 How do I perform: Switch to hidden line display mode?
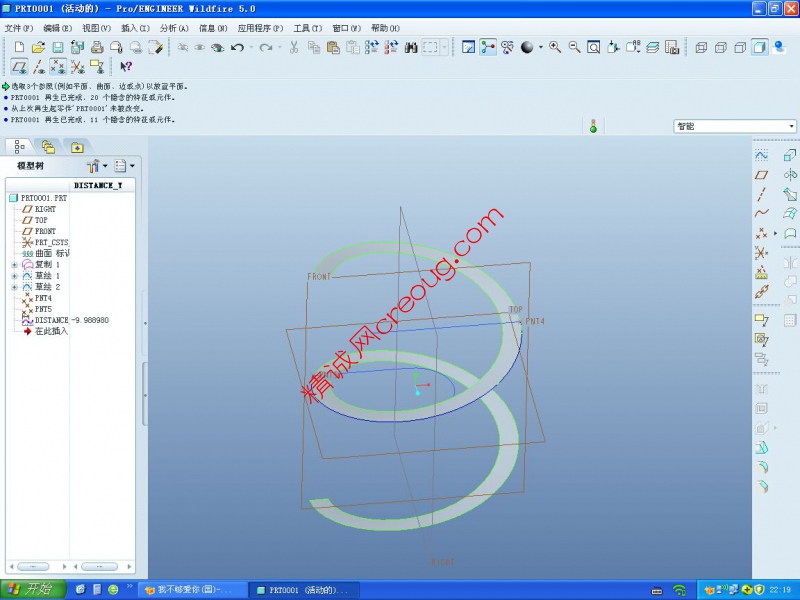(720, 47)
